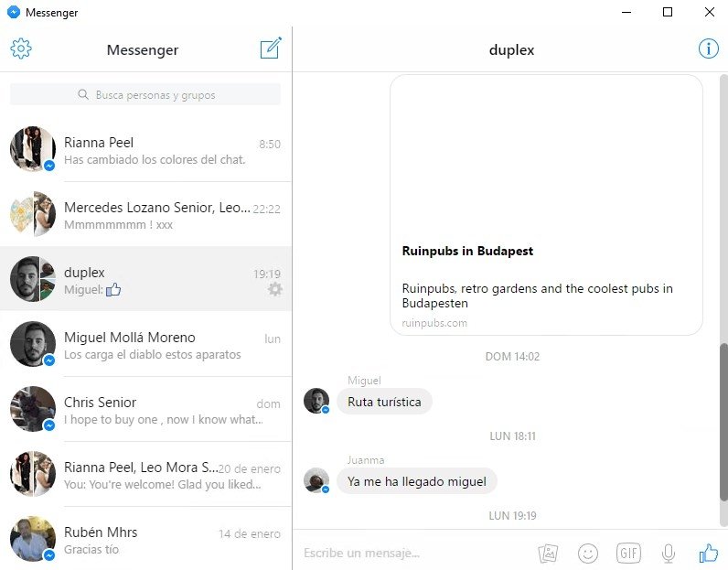Compose a new message
Viewport: 728px width, 570px height.
tap(271, 48)
